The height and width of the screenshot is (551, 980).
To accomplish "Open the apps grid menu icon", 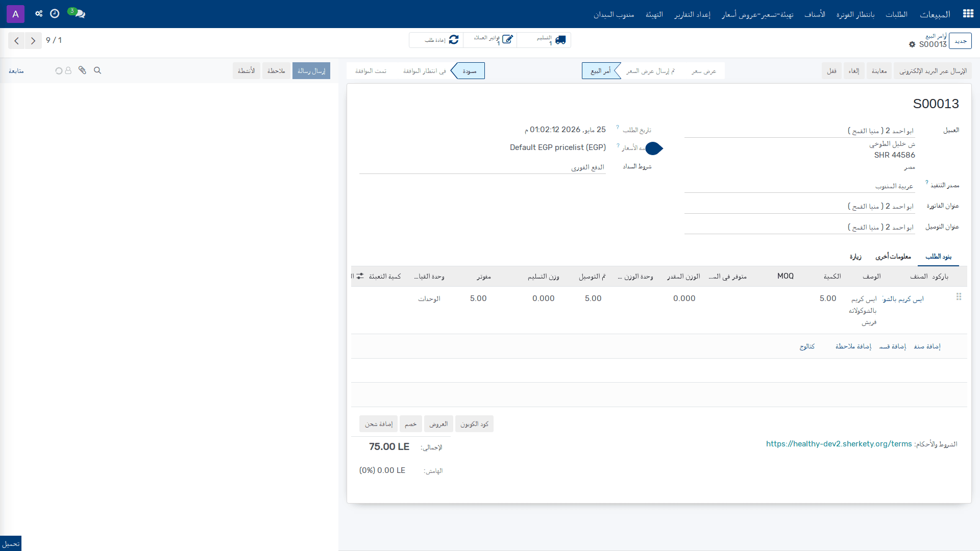I will click(x=968, y=14).
